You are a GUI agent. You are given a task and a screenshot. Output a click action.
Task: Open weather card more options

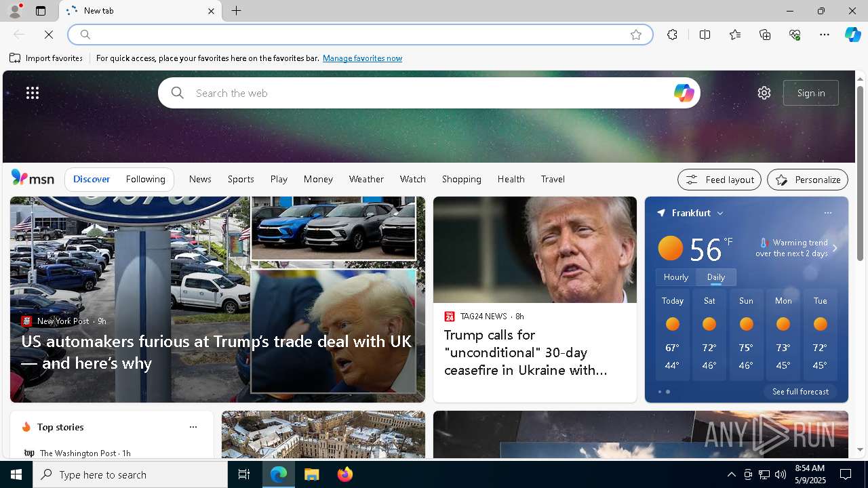coord(827,213)
